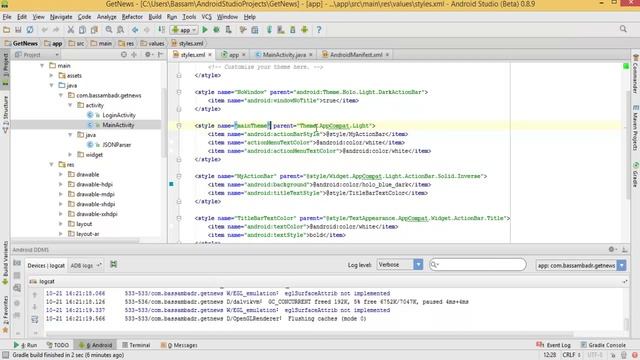Image resolution: width=640 pixels, height=360 pixels.
Task: Click the Sync Gradle files icon
Action: coord(269,30)
